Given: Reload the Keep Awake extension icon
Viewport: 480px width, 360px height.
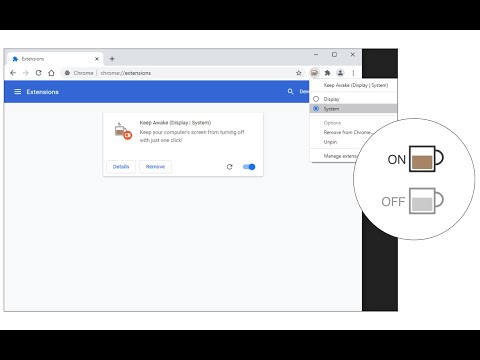Looking at the screenshot, I should [229, 167].
